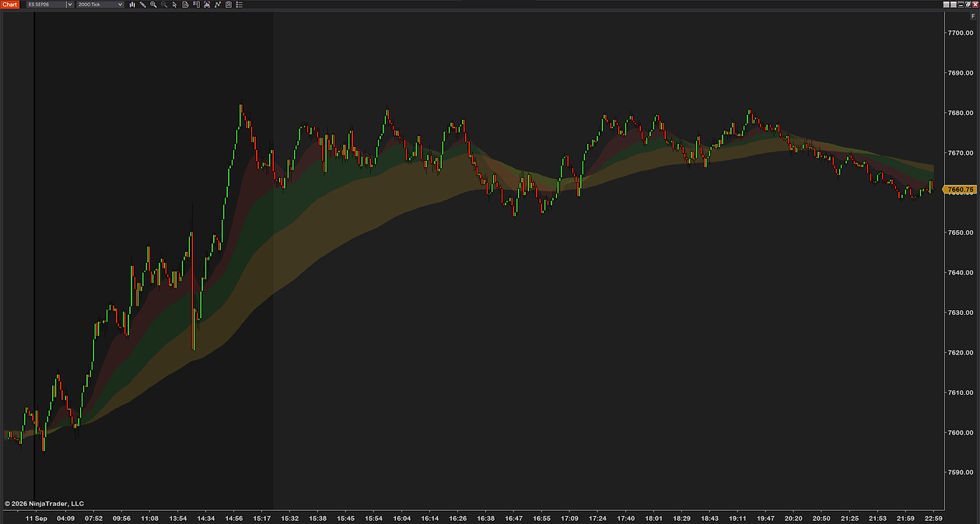Click the list icon at toolbar end
This screenshot has width=980, height=524.
coord(240,5)
